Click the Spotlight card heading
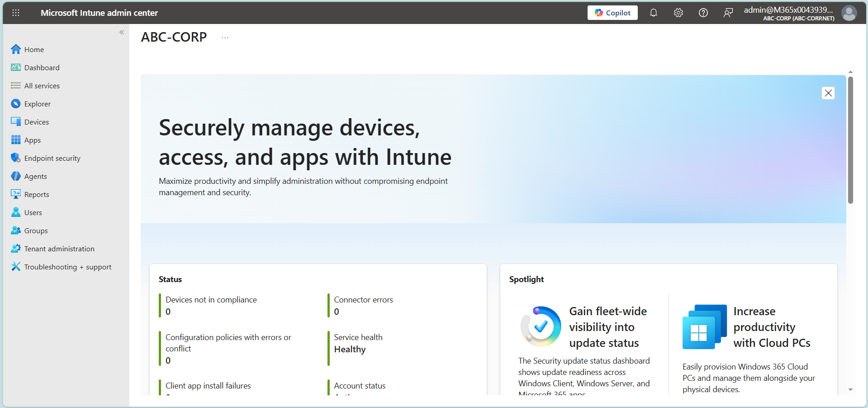 coord(526,279)
